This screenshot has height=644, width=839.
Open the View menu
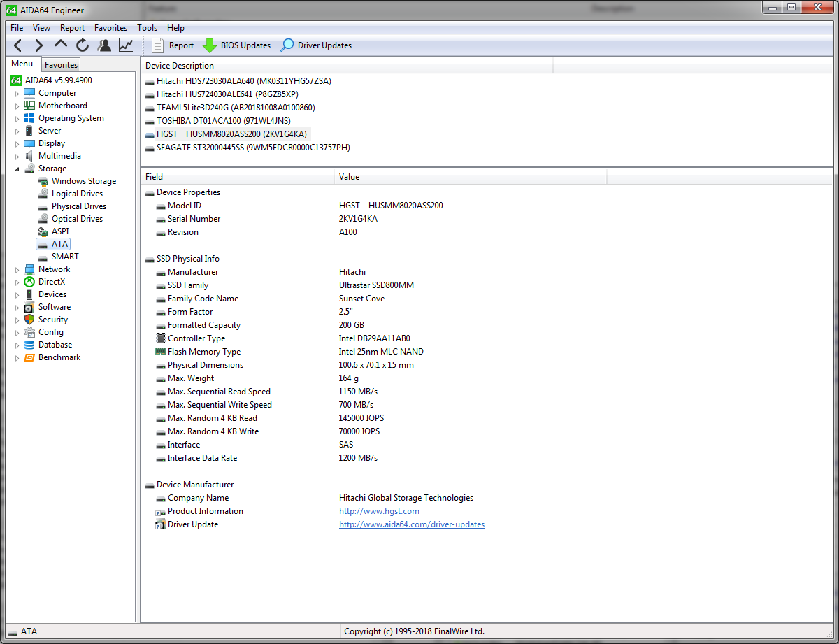tap(41, 28)
